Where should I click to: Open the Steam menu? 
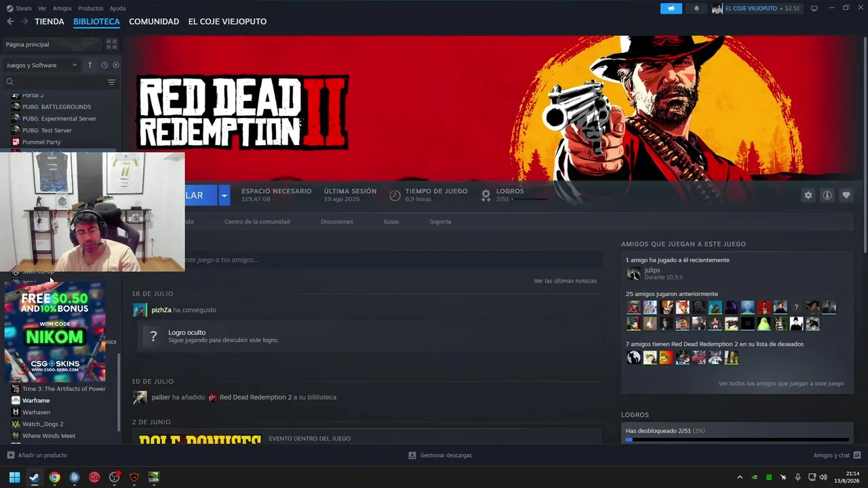(x=19, y=8)
